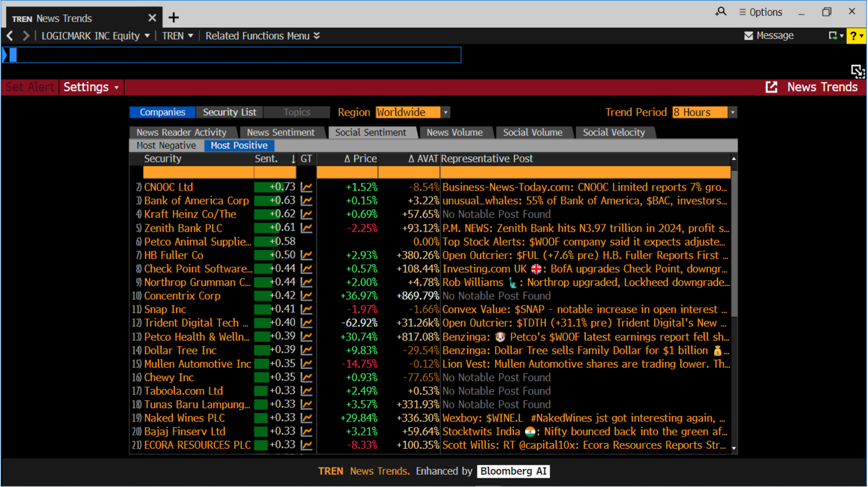
Task: Open the GT chart icon for Bank of America Corp
Action: pos(307,201)
